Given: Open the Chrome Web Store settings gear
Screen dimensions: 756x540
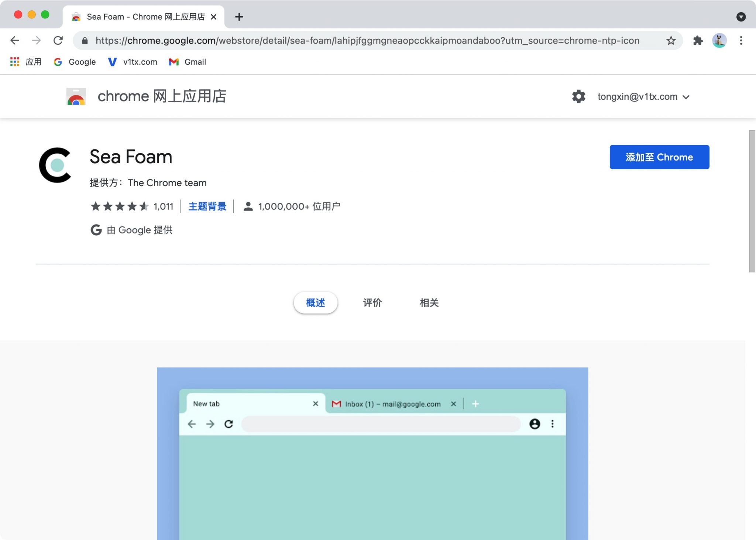Looking at the screenshot, I should coord(578,96).
